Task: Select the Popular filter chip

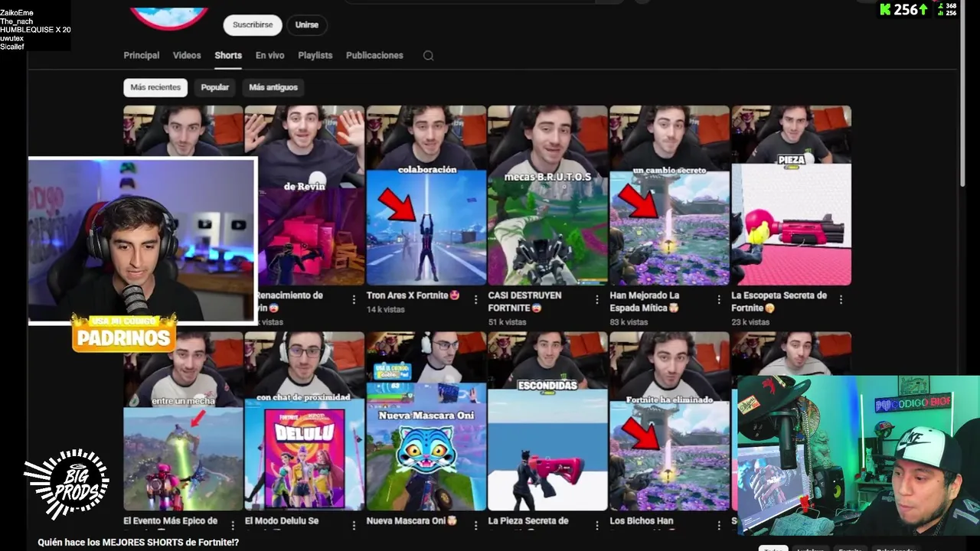Action: point(215,87)
